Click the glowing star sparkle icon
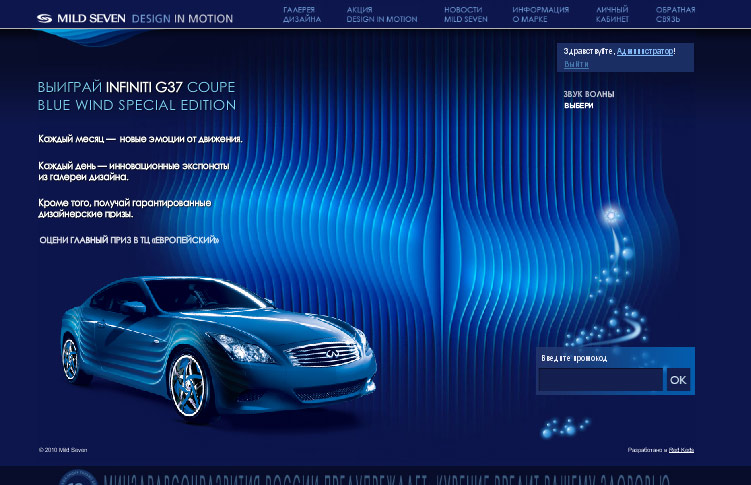 pos(611,215)
